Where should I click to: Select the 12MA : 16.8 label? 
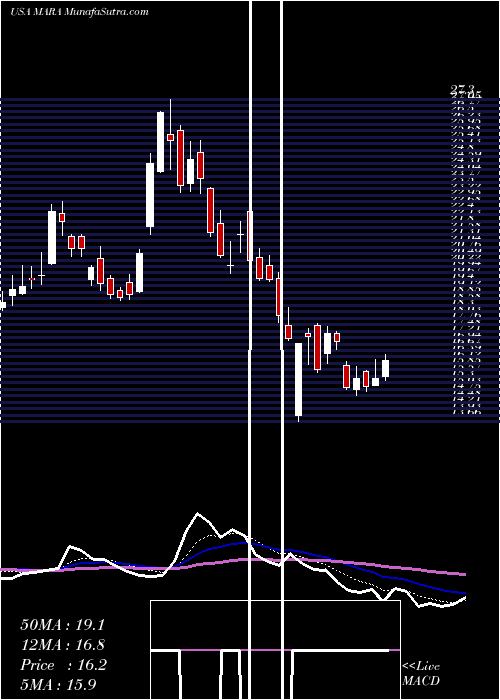(63, 645)
